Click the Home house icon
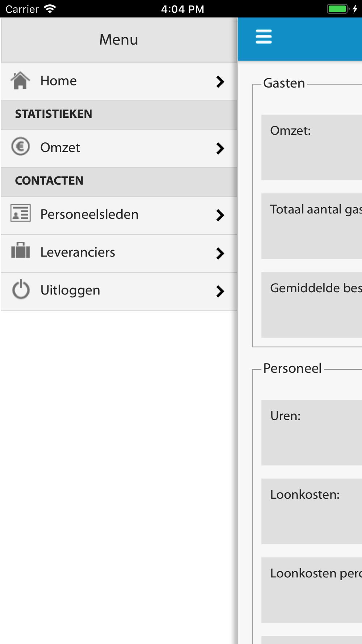 click(20, 80)
